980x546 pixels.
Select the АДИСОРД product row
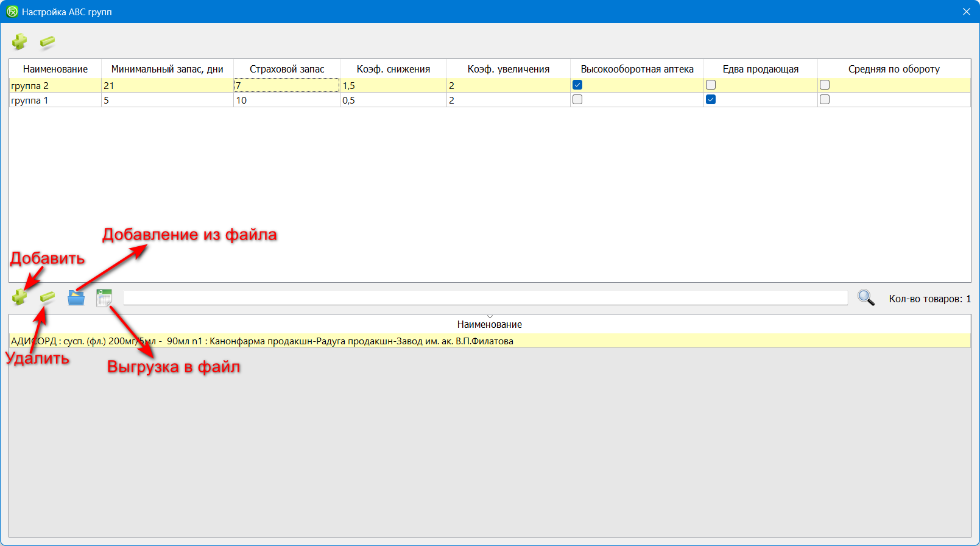coord(262,341)
